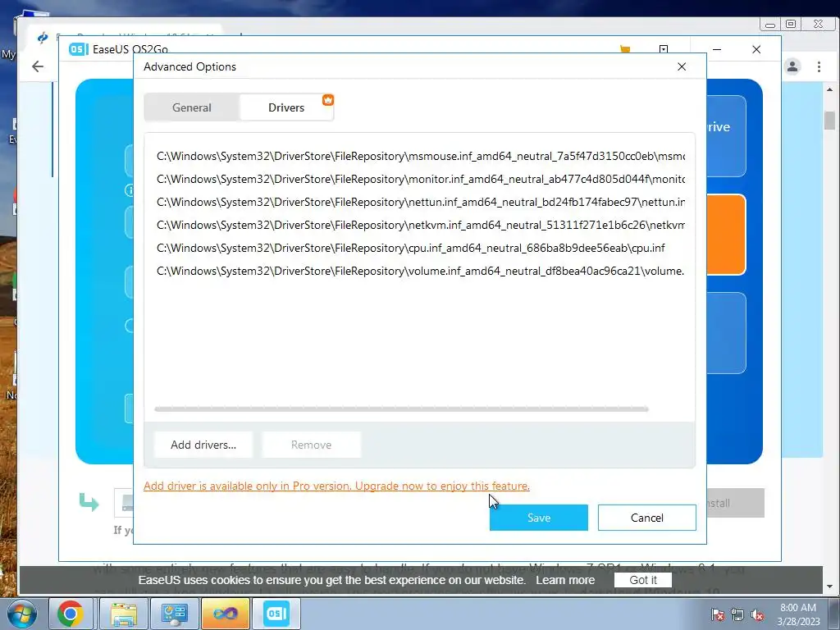
Task: Select the Drivers tab
Action: click(286, 107)
